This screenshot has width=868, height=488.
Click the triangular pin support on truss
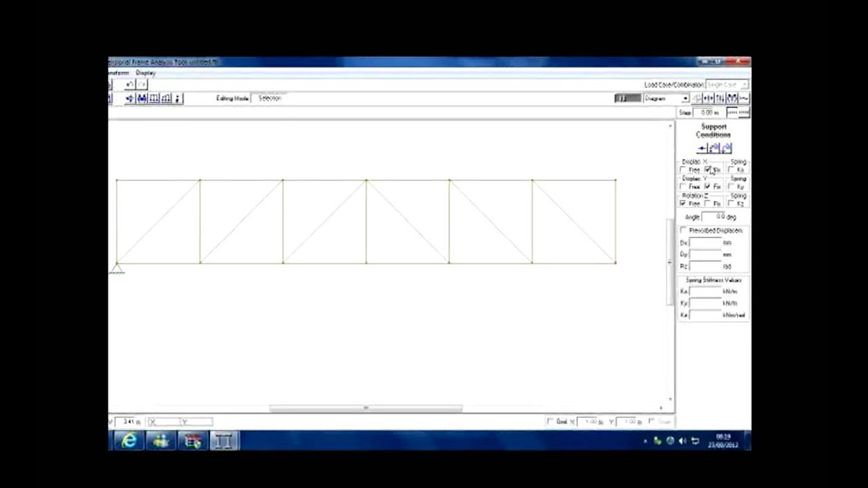pyautogui.click(x=117, y=269)
